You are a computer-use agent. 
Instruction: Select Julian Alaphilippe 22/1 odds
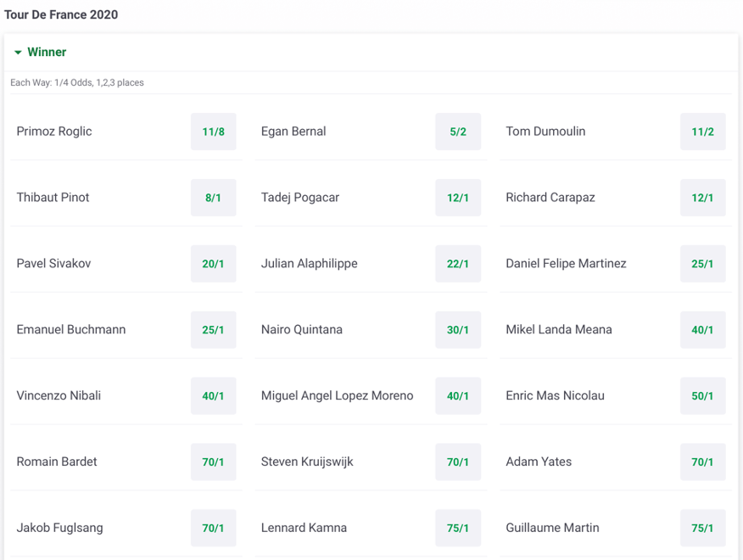coord(458,264)
